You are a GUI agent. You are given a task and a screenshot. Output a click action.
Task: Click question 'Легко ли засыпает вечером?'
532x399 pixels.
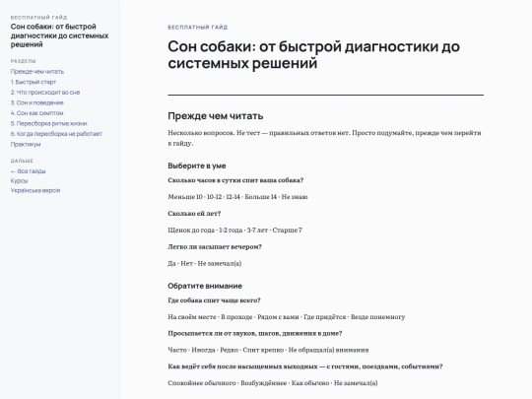[x=215, y=246]
